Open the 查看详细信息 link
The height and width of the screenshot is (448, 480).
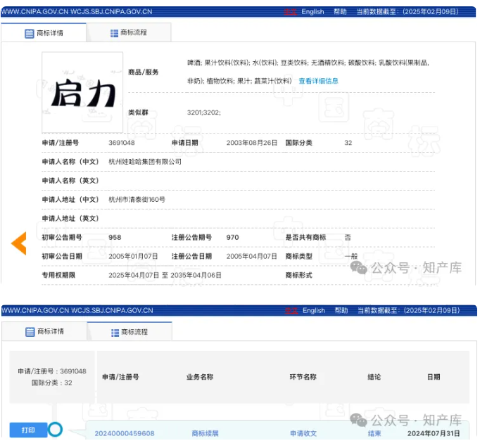click(318, 81)
